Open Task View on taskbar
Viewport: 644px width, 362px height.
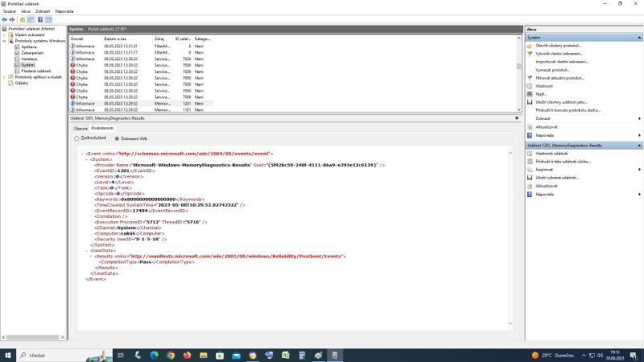pos(121,356)
